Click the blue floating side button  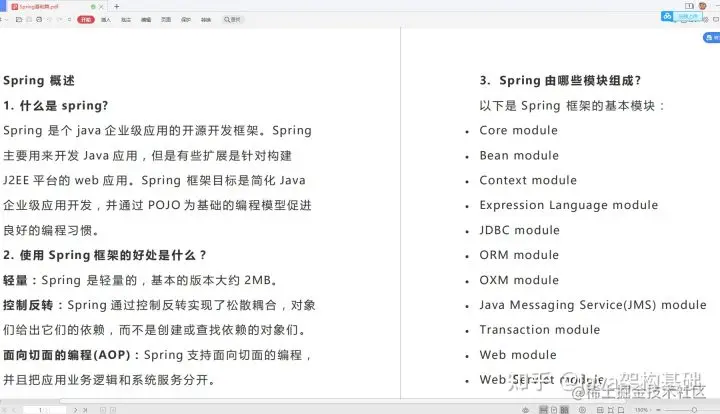pyautogui.click(x=711, y=38)
